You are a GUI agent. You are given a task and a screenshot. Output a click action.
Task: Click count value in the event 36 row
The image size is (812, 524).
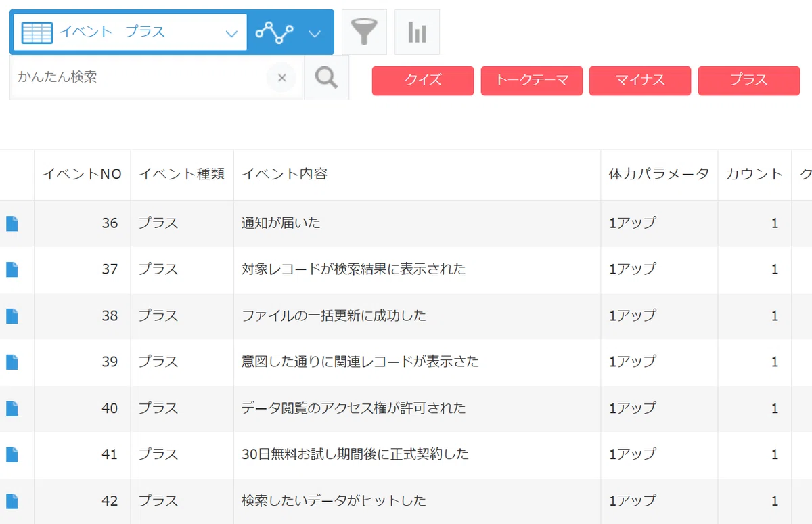[x=775, y=223]
